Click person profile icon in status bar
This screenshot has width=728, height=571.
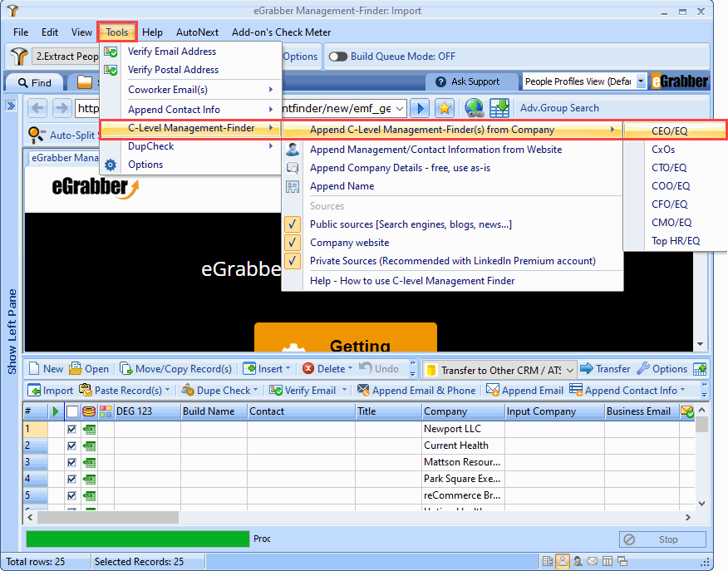point(563,561)
